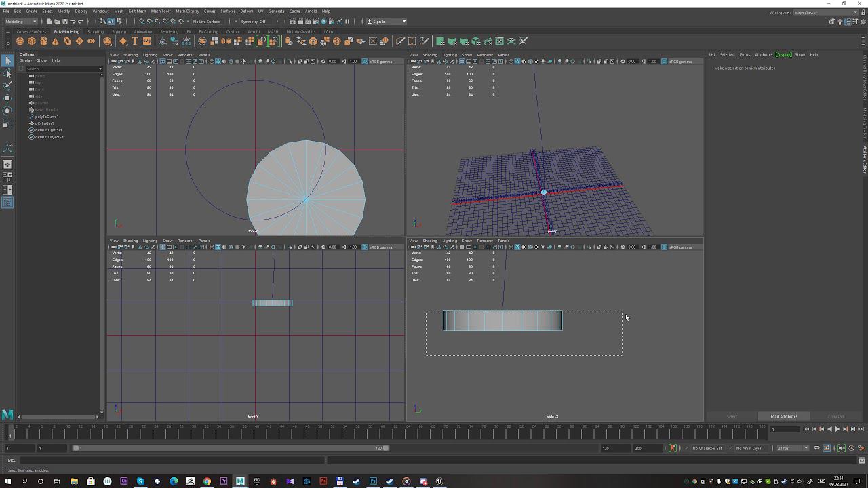
Task: Activate the Lasso Select tool
Action: (7, 73)
